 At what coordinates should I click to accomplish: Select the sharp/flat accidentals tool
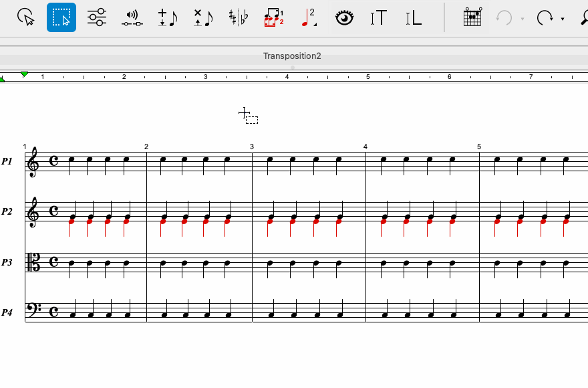(x=238, y=17)
